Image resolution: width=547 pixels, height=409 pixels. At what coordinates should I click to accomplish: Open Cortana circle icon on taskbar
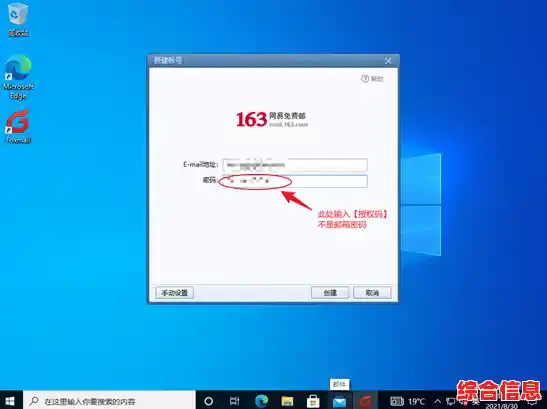tap(209, 401)
